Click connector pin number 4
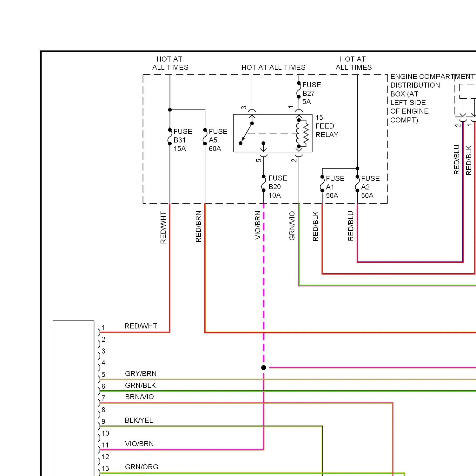This screenshot has width=476, height=476. (103, 363)
